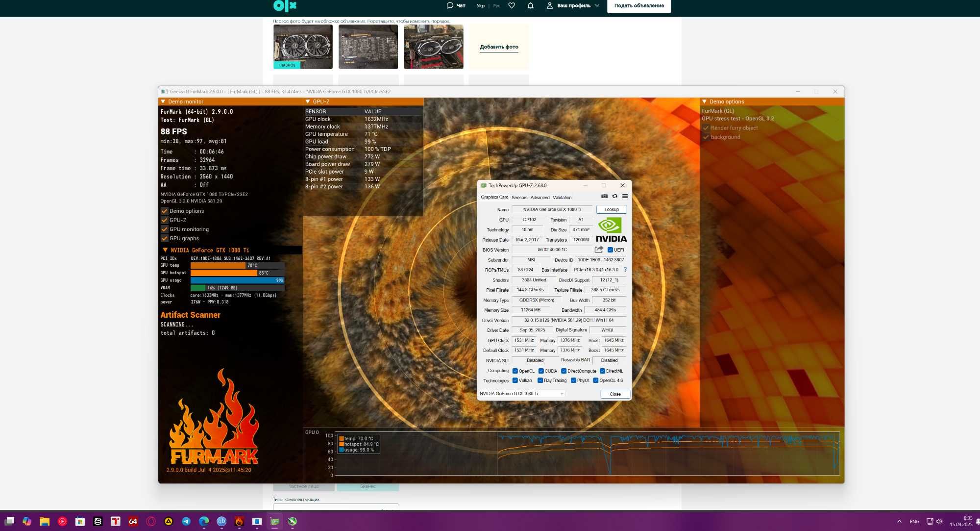This screenshot has width=980, height=531.
Task: Select the main ГЛАВНОЕ photo thumbnail
Action: coord(303,47)
